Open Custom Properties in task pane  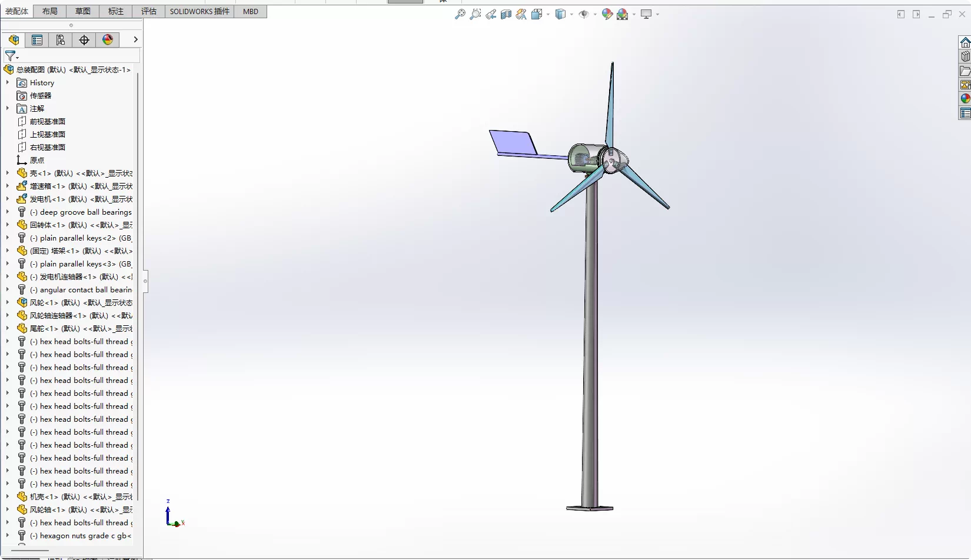tap(965, 113)
